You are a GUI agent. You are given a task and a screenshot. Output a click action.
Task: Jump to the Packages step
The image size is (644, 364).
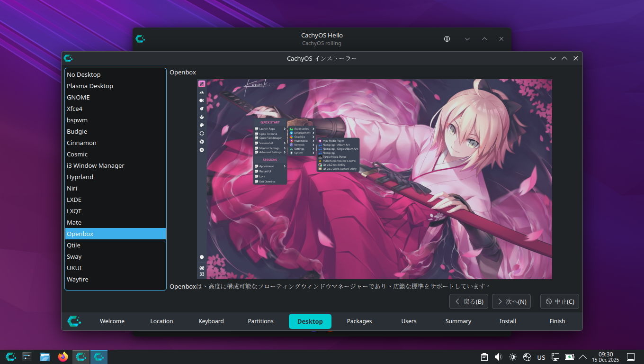(359, 321)
